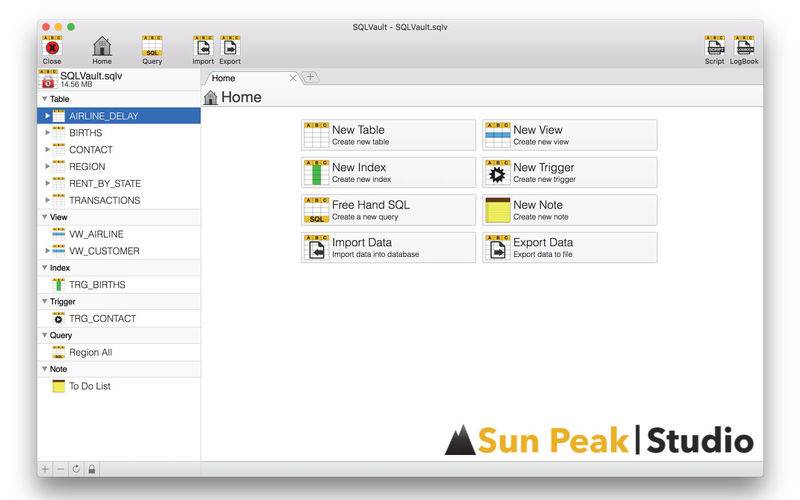Expand the REGION table row
Screen dimensions: 800x500
[x=47, y=166]
